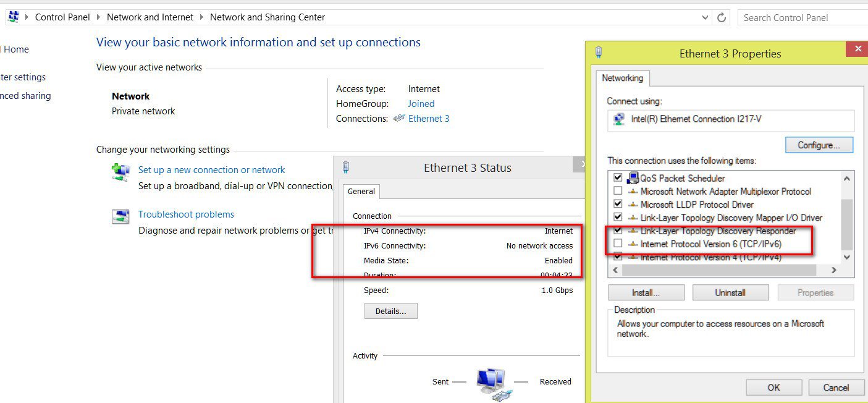Open the HomeGroup Joined link
This screenshot has height=403, width=868.
tap(421, 104)
